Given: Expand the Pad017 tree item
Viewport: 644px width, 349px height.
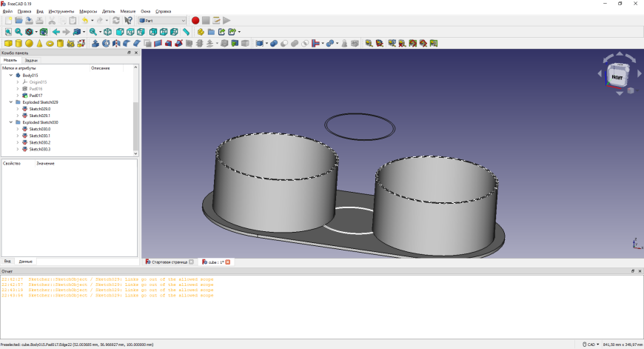Looking at the screenshot, I should click(x=18, y=96).
